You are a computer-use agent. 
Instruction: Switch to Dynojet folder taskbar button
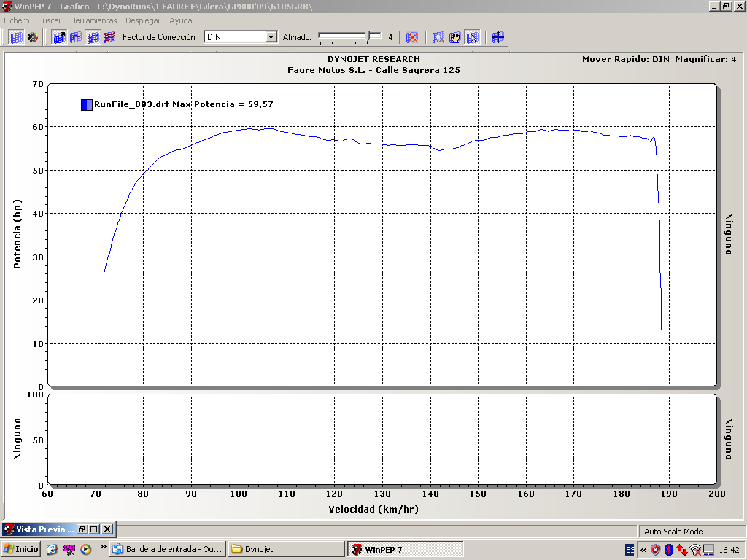(285, 549)
